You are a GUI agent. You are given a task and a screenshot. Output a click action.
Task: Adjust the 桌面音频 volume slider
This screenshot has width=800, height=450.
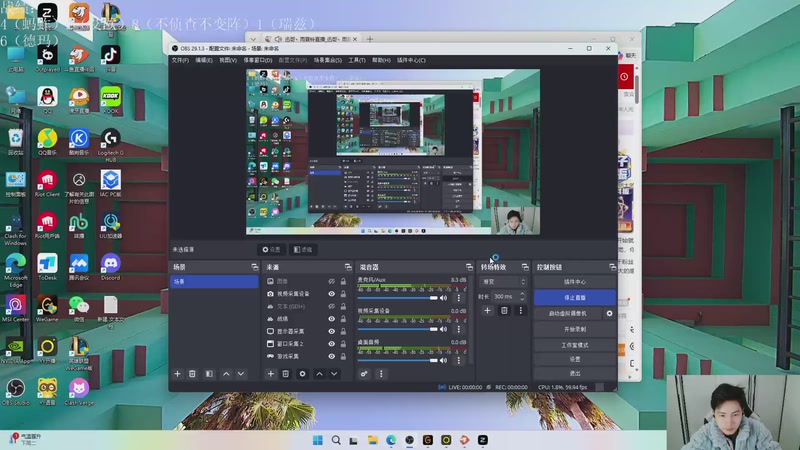click(397, 360)
